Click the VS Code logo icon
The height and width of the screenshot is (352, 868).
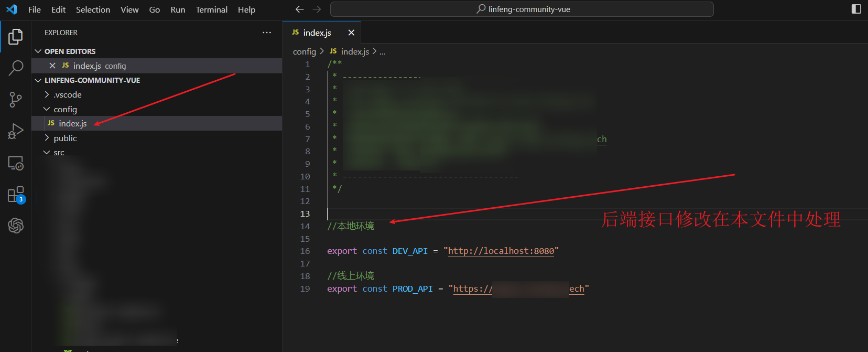point(12,9)
